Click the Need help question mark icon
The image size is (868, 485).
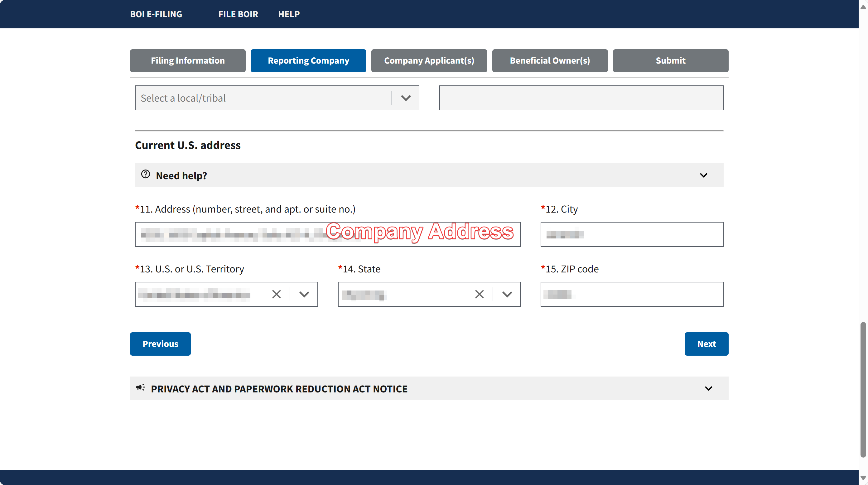(x=146, y=174)
